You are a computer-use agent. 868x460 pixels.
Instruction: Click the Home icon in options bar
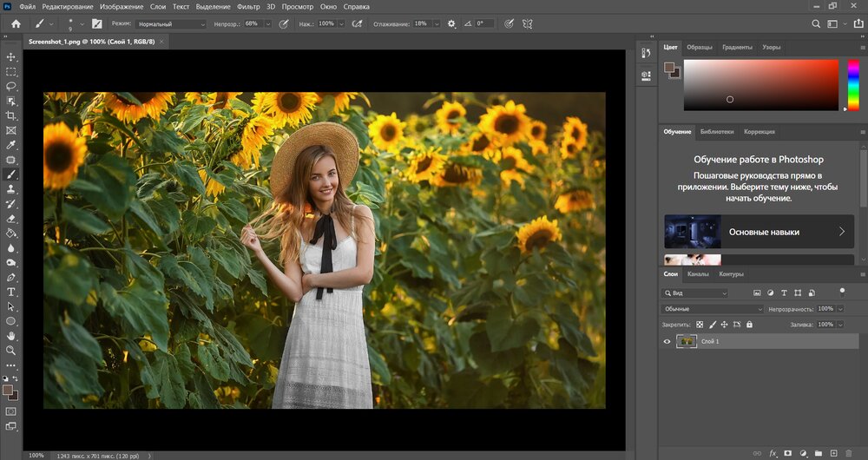click(x=15, y=24)
